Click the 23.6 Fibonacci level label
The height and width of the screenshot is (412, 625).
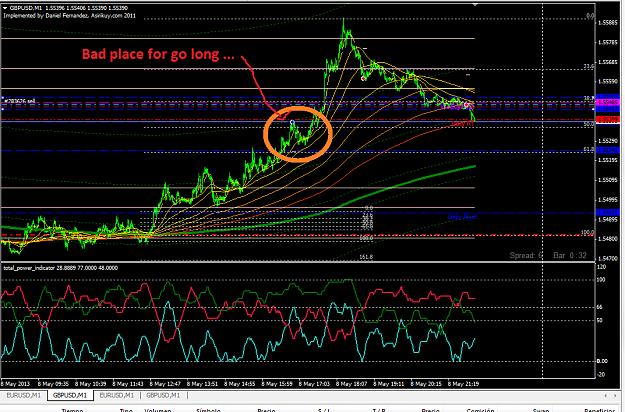pos(589,67)
